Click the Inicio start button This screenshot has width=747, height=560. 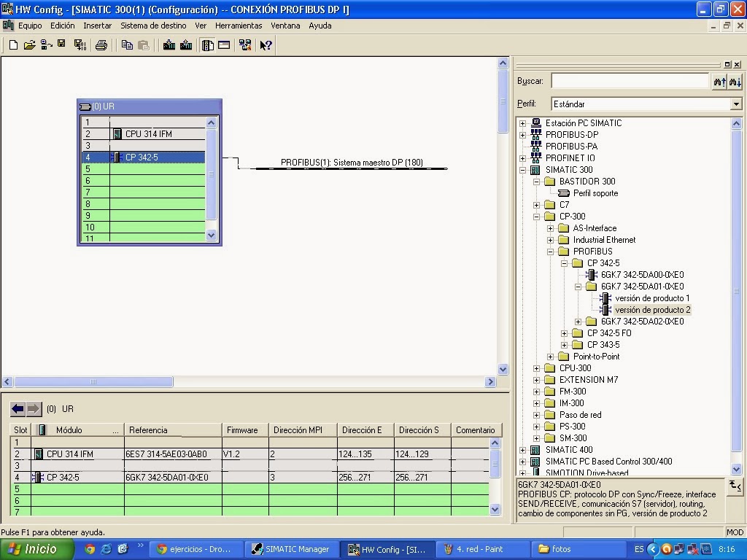pyautogui.click(x=37, y=549)
